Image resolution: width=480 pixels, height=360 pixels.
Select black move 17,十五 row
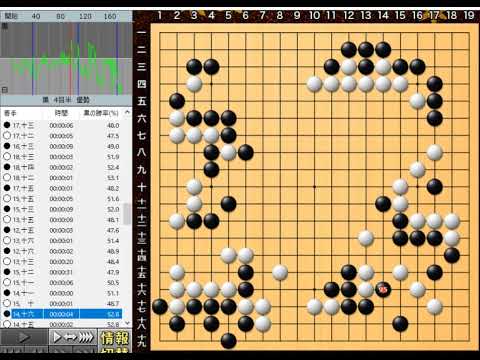tap(62, 188)
